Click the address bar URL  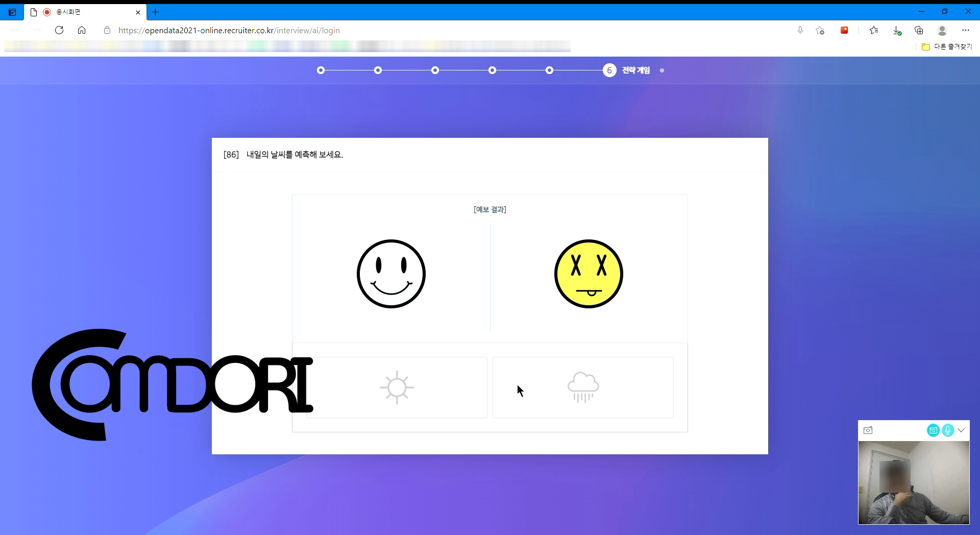(x=229, y=30)
